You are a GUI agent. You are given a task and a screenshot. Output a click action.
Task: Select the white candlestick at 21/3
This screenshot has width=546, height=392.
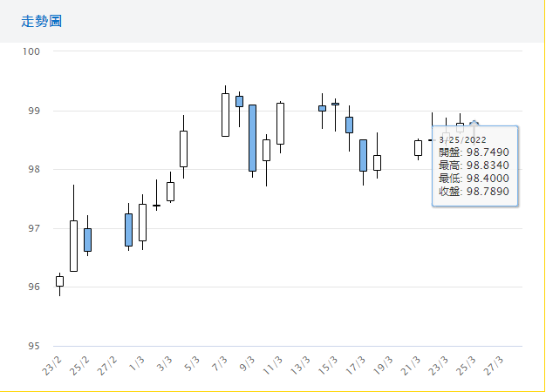coord(418,148)
